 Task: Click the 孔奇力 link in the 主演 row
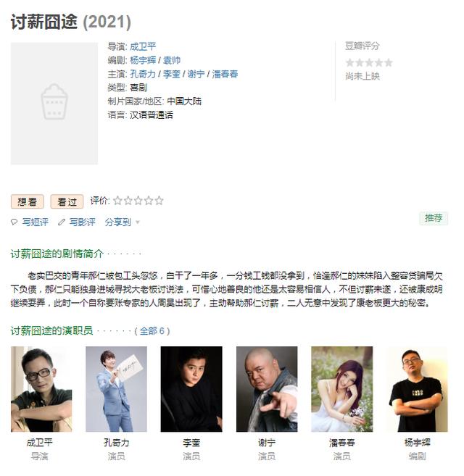143,74
